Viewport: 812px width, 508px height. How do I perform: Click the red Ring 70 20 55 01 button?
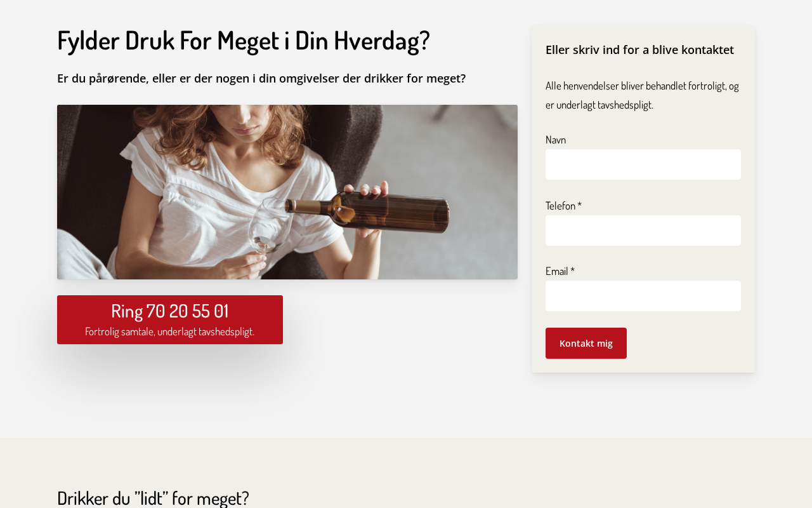[170, 319]
